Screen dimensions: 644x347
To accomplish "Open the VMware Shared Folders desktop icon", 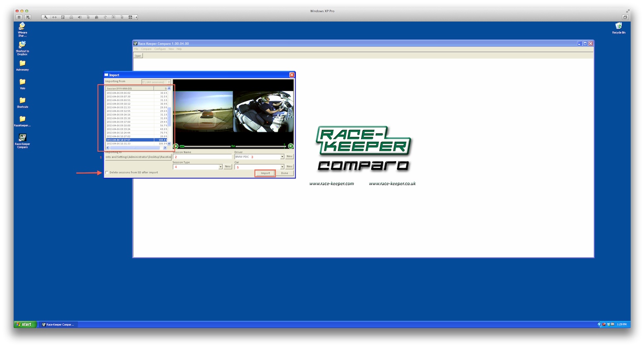I will pos(22,30).
